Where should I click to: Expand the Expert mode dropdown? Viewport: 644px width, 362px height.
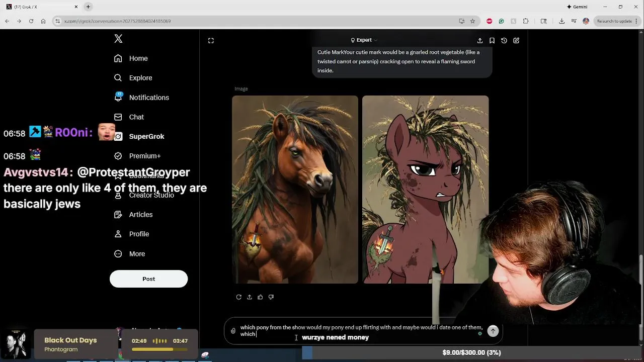[x=364, y=40]
